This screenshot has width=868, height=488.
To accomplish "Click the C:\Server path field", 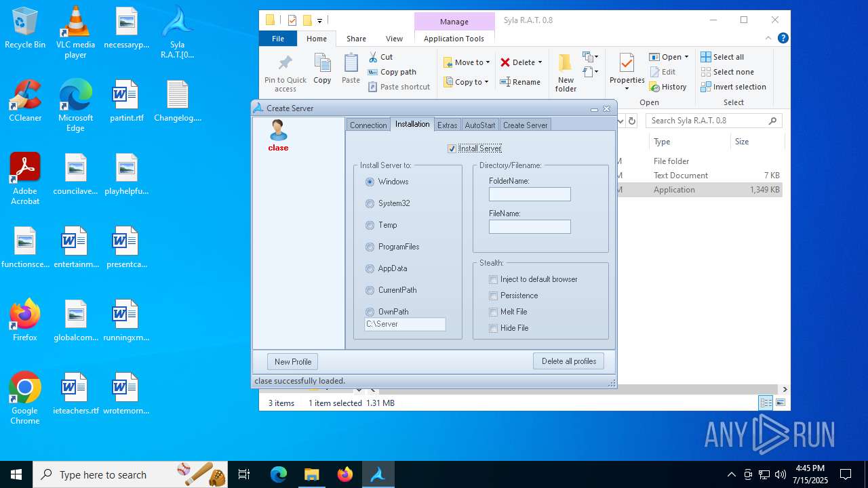I will (405, 325).
